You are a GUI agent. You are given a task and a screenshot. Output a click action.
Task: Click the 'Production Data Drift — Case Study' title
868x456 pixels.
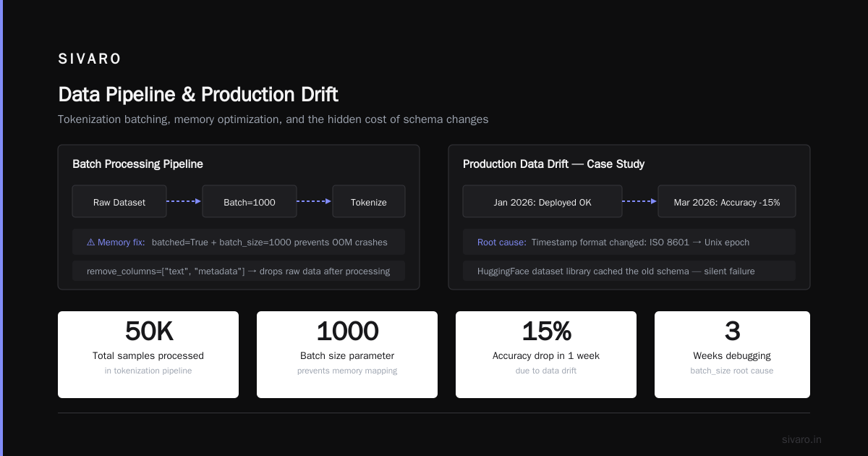click(553, 164)
